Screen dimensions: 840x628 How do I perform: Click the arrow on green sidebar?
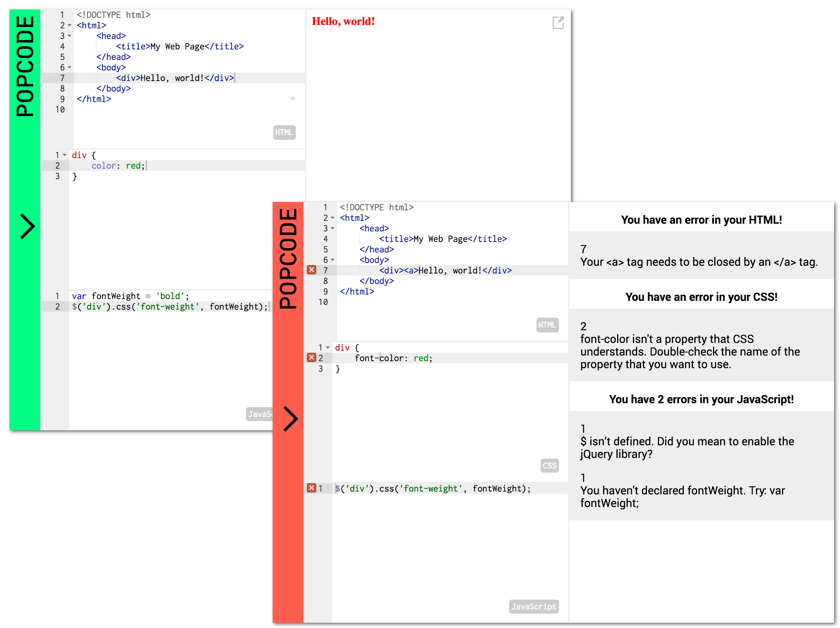27,227
